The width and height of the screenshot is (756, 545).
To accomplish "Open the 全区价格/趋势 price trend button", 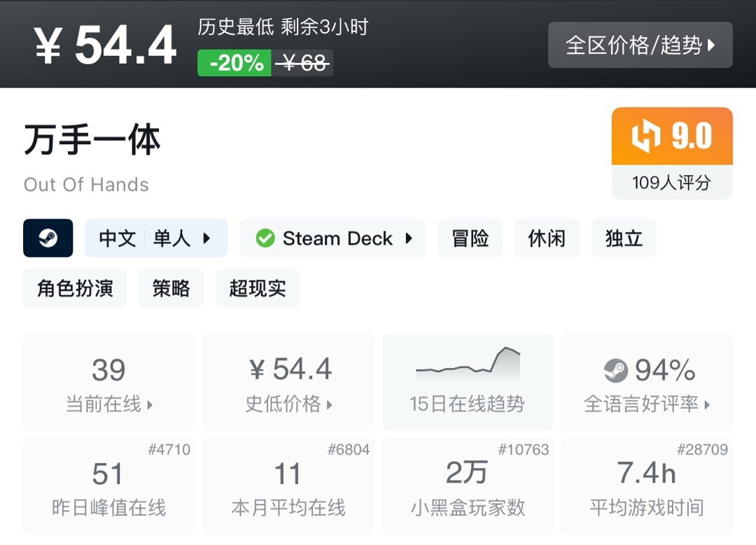I will (x=640, y=45).
